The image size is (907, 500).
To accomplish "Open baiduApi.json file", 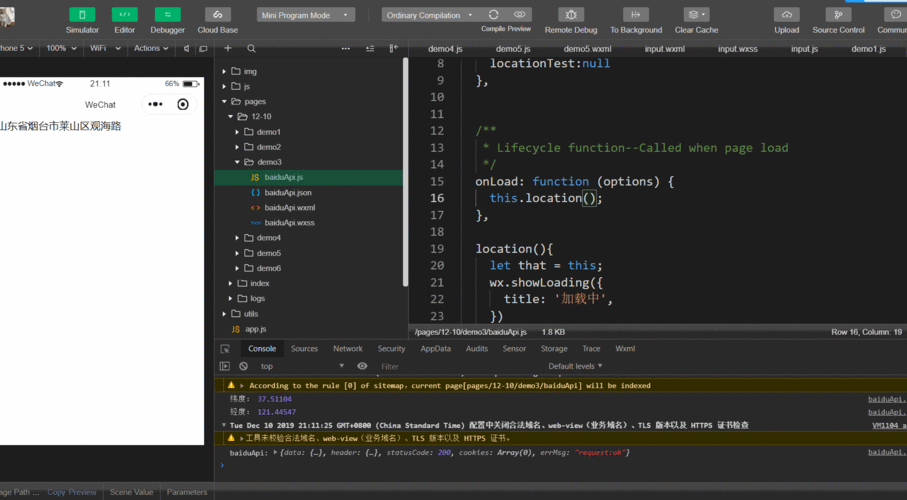I will click(x=287, y=193).
